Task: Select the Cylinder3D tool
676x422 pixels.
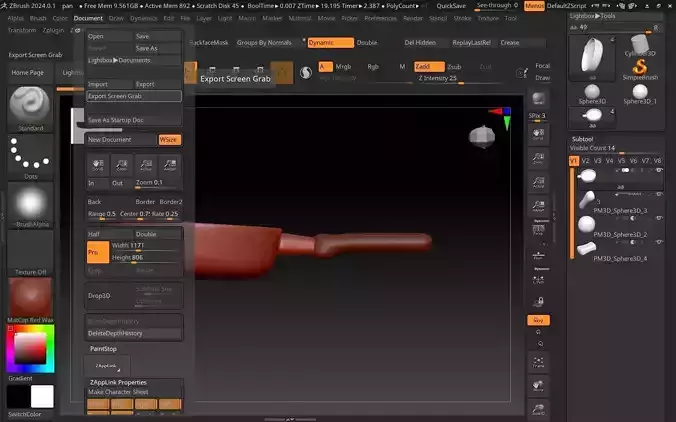Action: [x=640, y=46]
